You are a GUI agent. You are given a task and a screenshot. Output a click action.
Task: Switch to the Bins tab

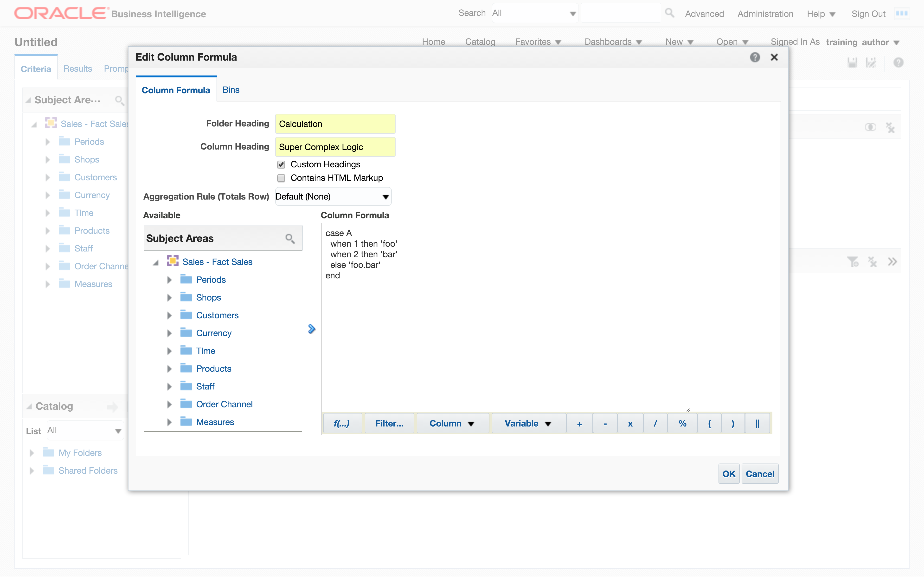(231, 90)
